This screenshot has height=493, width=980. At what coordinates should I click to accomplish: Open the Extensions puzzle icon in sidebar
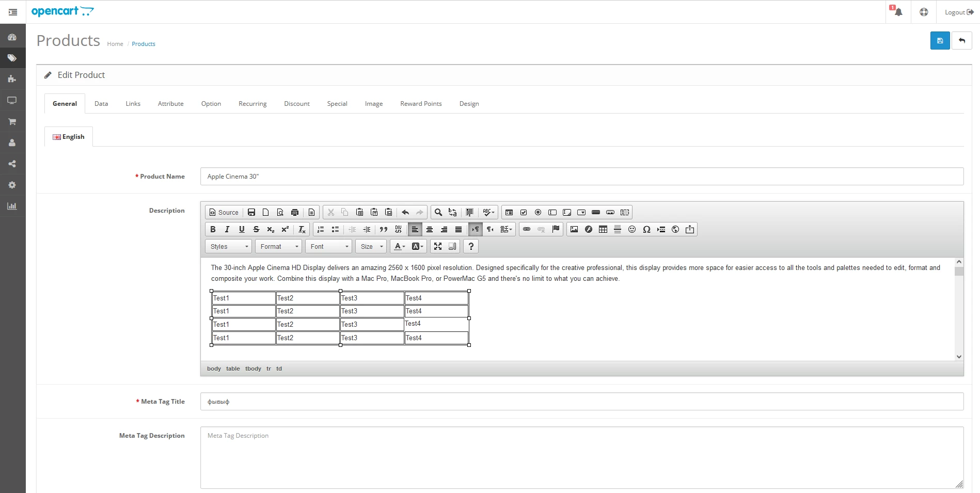pyautogui.click(x=12, y=79)
